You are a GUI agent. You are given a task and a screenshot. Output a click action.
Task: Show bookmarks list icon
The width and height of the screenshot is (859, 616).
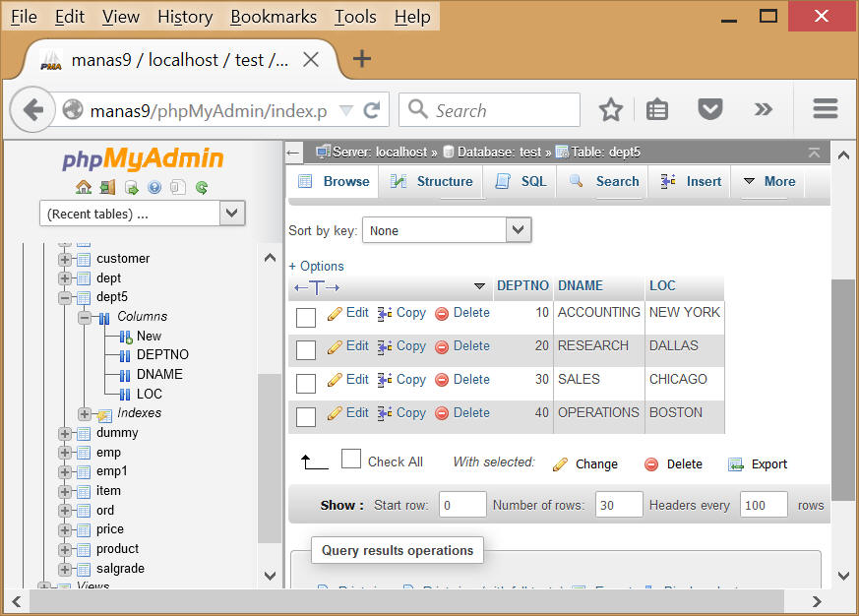(x=657, y=110)
